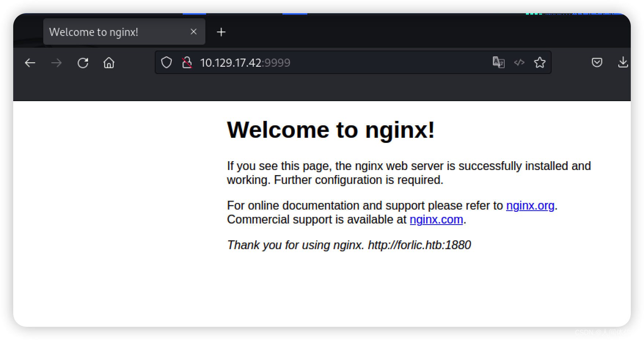Screen dimensions: 644x340
Task: Open a new browser tab
Action: click(221, 32)
